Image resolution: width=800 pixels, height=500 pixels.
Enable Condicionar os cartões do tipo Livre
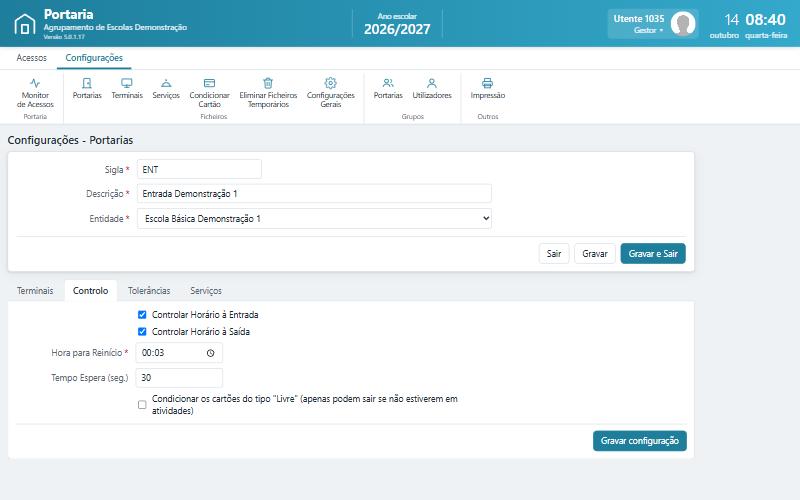tap(142, 405)
